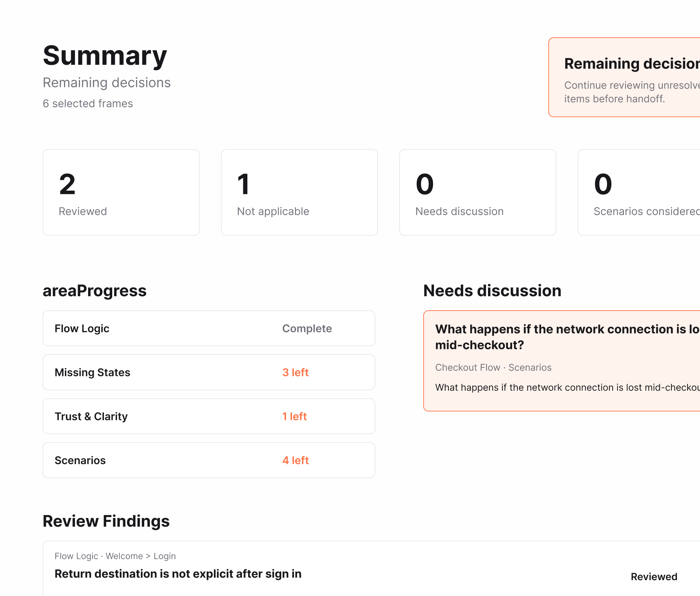Click the Summary heading

click(x=105, y=56)
